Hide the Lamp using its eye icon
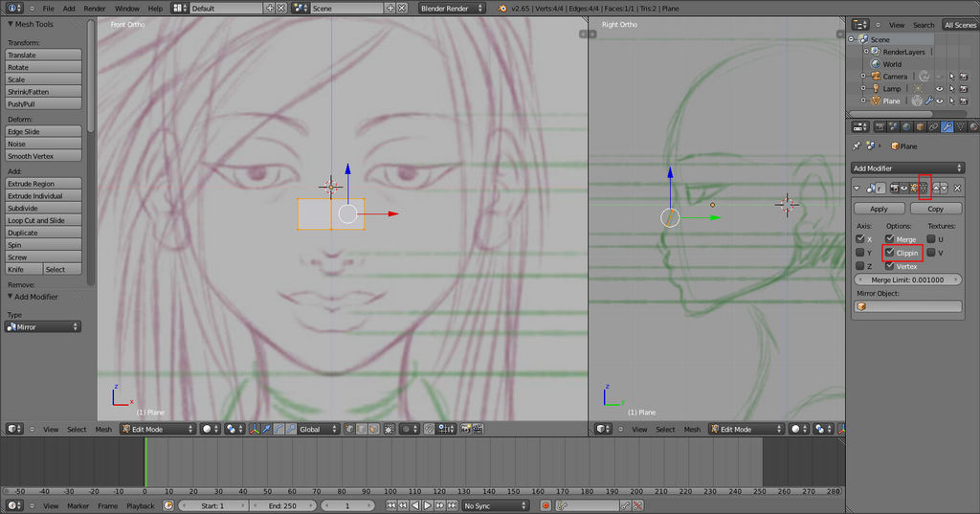 point(939,88)
